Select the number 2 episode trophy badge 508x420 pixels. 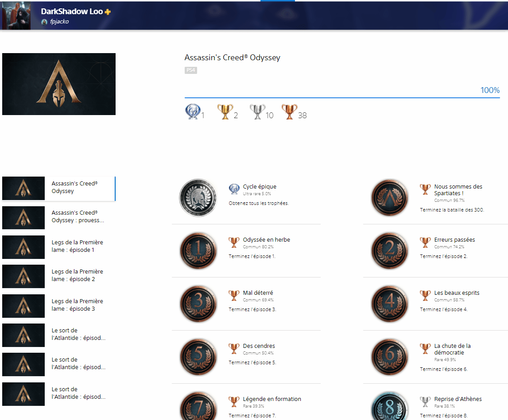[x=390, y=250]
